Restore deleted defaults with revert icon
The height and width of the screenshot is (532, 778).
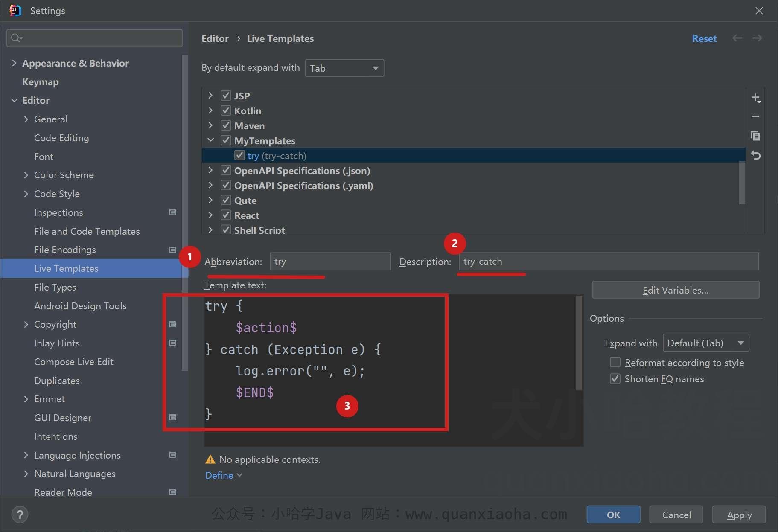[755, 155]
